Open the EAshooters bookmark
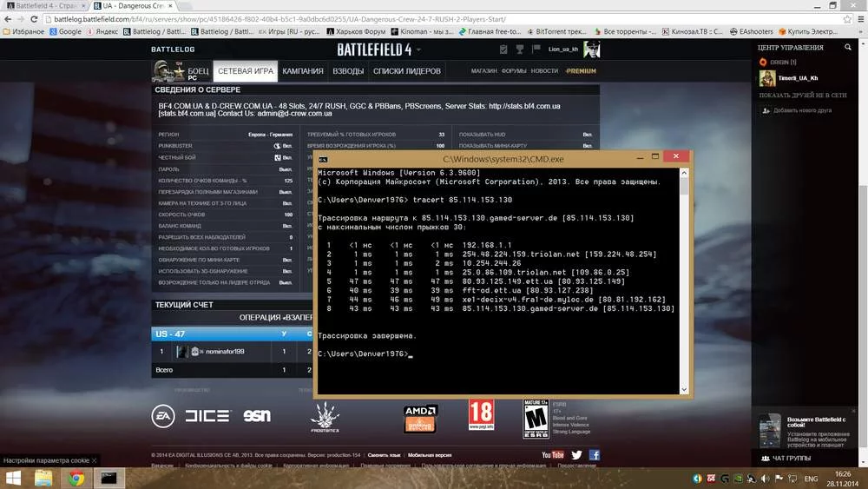Screen dimensions: 868x489 coord(753,31)
